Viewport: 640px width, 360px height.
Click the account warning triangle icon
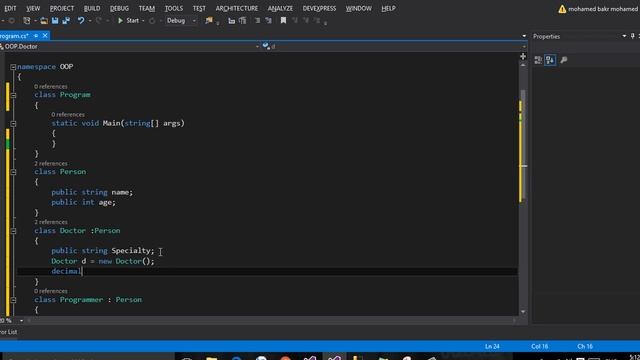pos(562,9)
